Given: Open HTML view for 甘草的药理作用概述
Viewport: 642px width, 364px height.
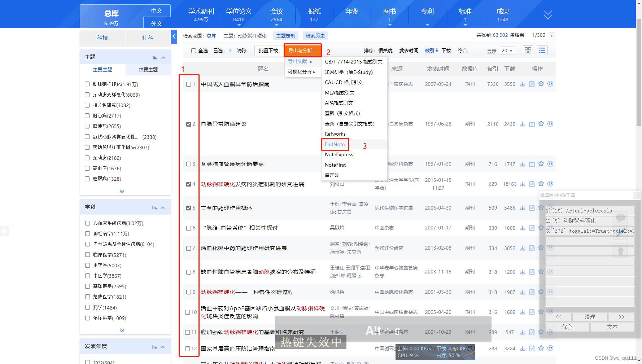Looking at the screenshot, I should click(x=532, y=208).
